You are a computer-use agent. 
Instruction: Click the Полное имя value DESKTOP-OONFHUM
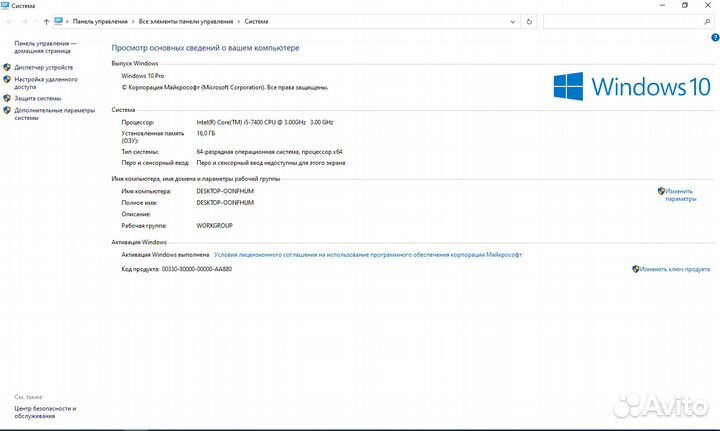(x=225, y=203)
